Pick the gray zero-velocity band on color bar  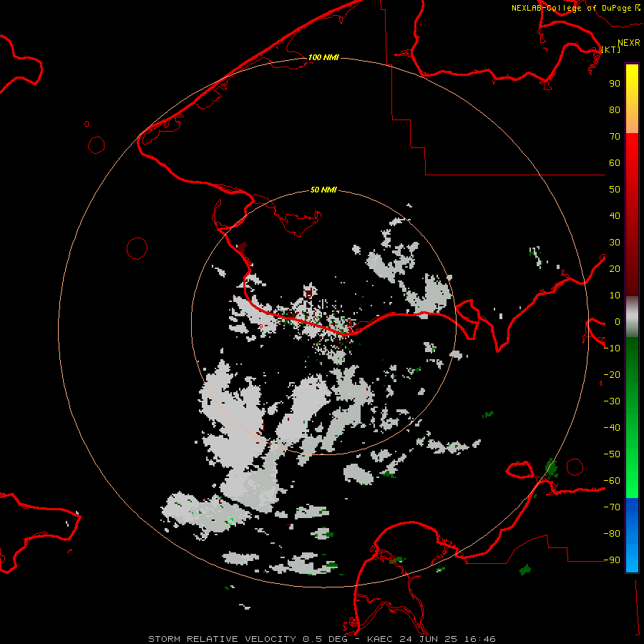coord(632,317)
